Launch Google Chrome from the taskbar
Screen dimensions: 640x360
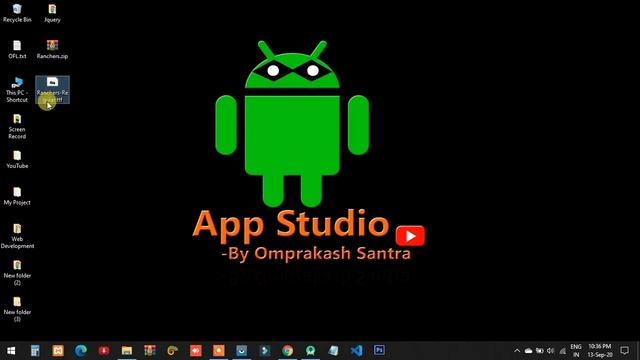coord(287,351)
